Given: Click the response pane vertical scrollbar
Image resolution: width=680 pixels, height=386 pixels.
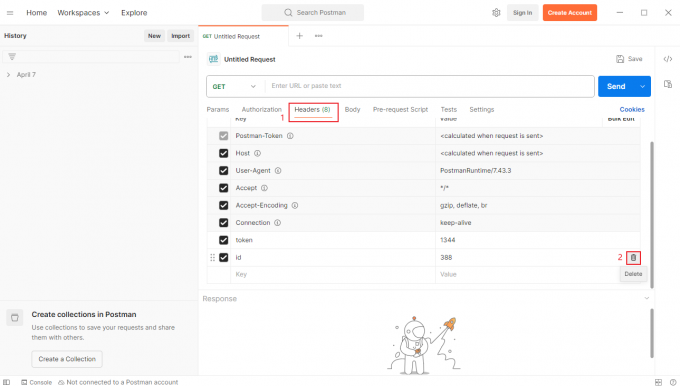Looking at the screenshot, I should pyautogui.click(x=652, y=333).
